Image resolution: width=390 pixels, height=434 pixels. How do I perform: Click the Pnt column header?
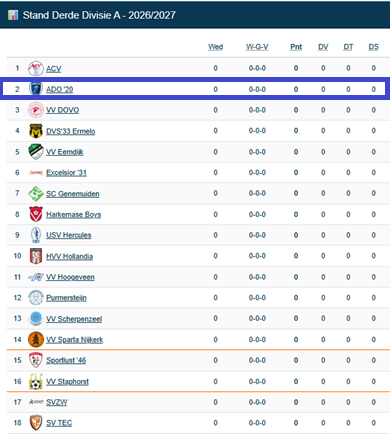296,47
